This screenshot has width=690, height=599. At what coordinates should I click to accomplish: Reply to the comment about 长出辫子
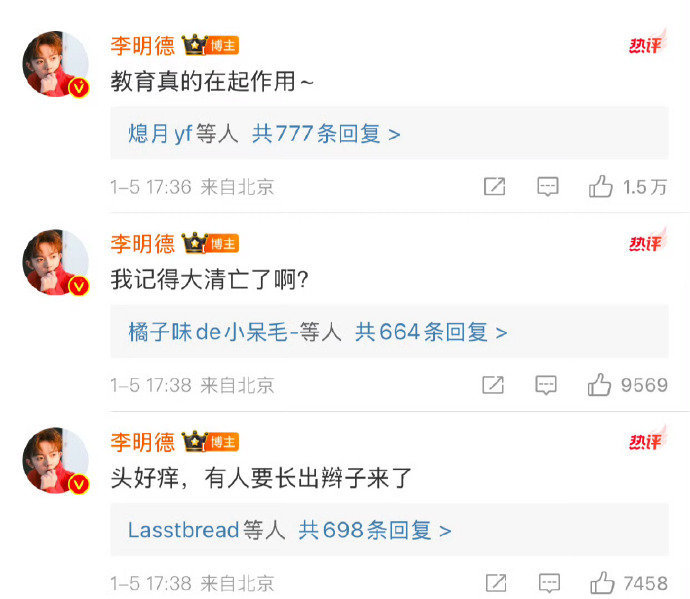tap(550, 583)
